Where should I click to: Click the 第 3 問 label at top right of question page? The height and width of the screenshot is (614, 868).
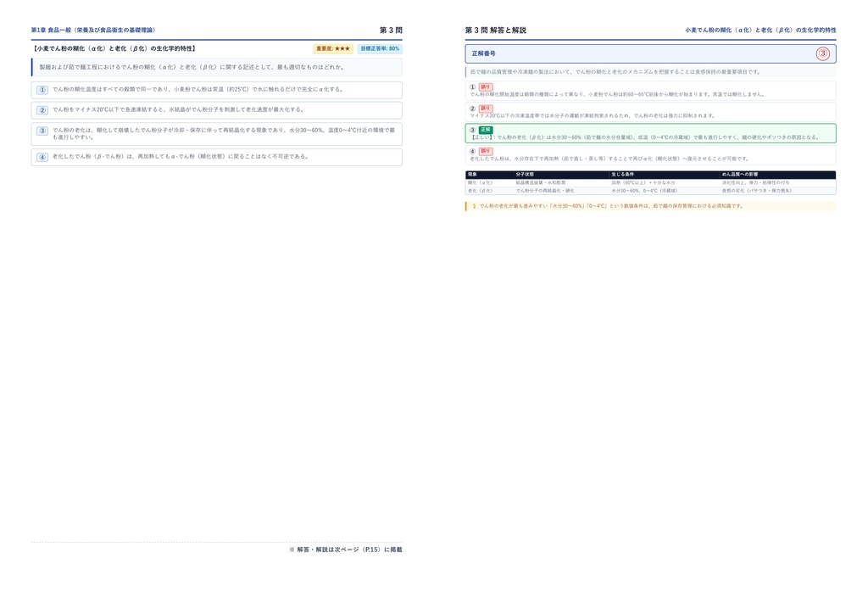tap(391, 30)
